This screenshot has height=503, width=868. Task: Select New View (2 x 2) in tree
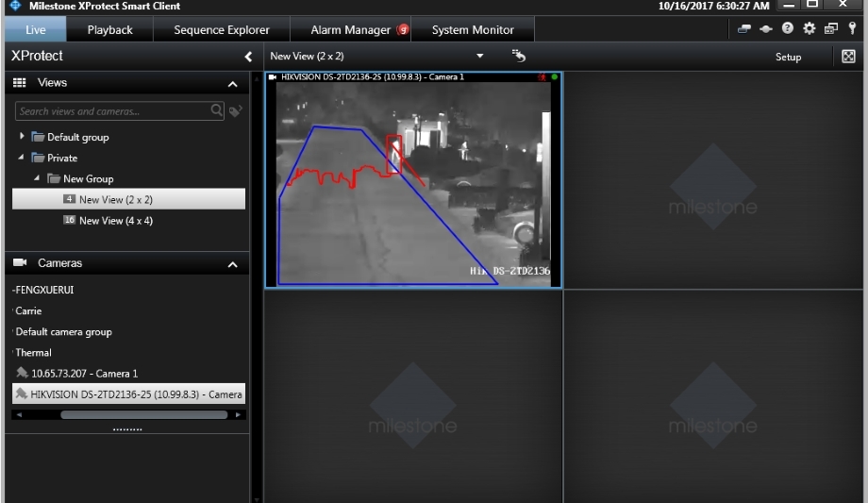(x=128, y=199)
